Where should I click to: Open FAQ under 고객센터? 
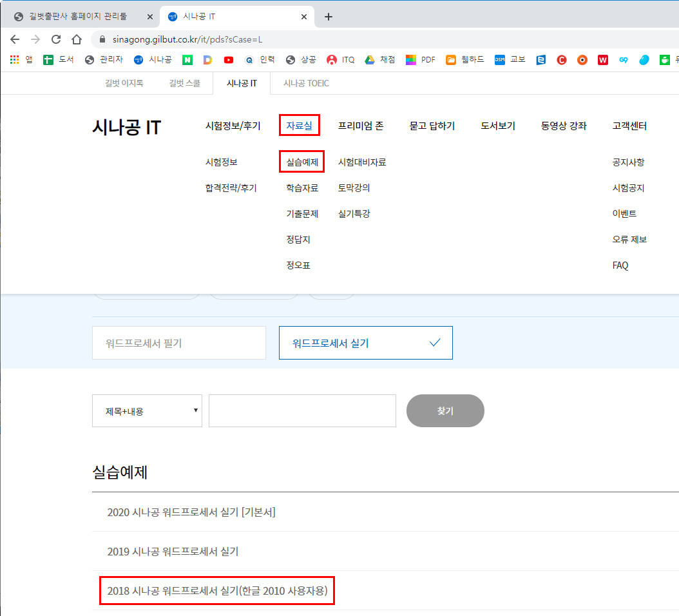(x=620, y=265)
